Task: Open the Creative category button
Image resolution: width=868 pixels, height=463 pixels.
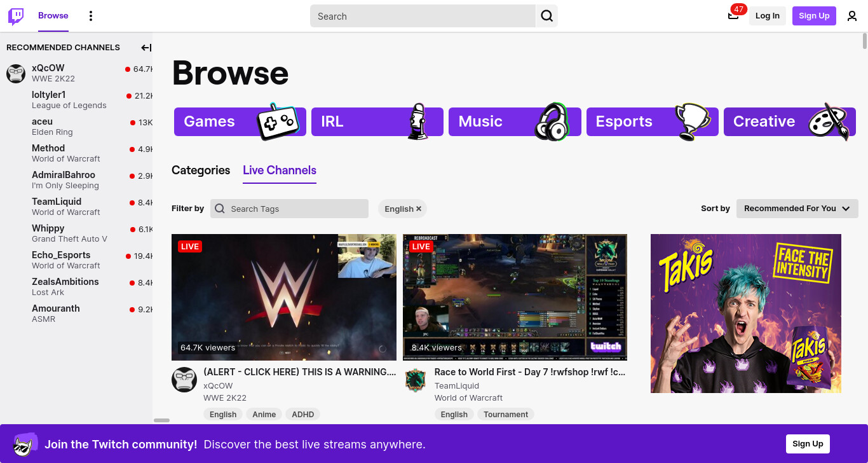Action: pyautogui.click(x=790, y=121)
